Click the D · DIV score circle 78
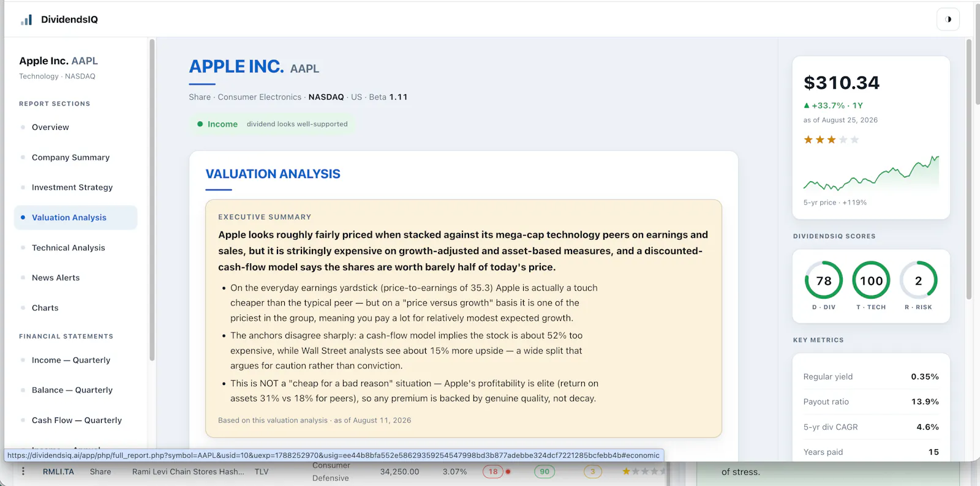The height and width of the screenshot is (486, 980). point(824,280)
